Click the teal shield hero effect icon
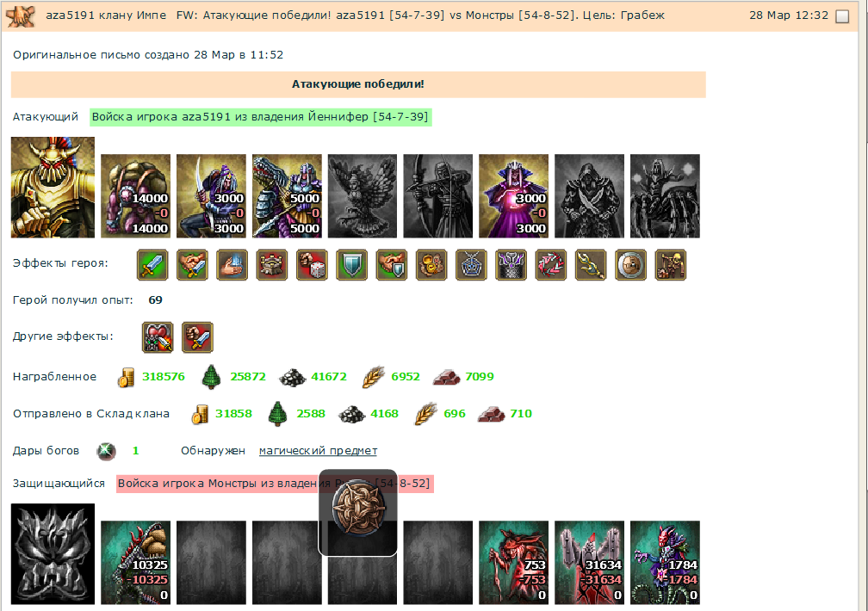Image resolution: width=868 pixels, height=611 pixels. tap(351, 264)
